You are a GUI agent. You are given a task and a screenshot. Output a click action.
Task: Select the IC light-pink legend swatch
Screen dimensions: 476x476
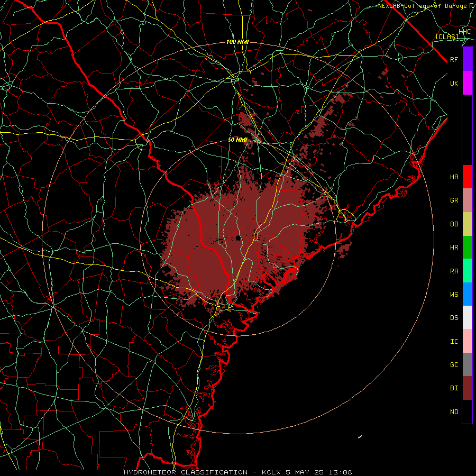coord(467,341)
